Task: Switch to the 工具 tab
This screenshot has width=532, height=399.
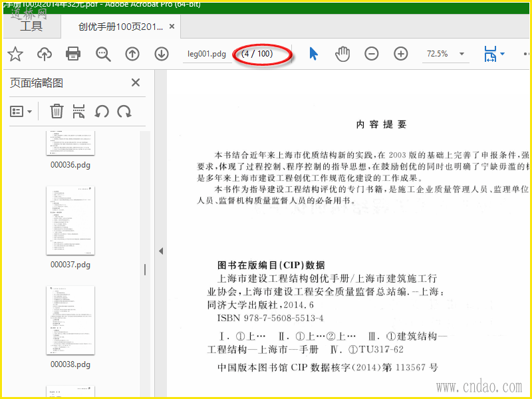Action: tap(31, 26)
